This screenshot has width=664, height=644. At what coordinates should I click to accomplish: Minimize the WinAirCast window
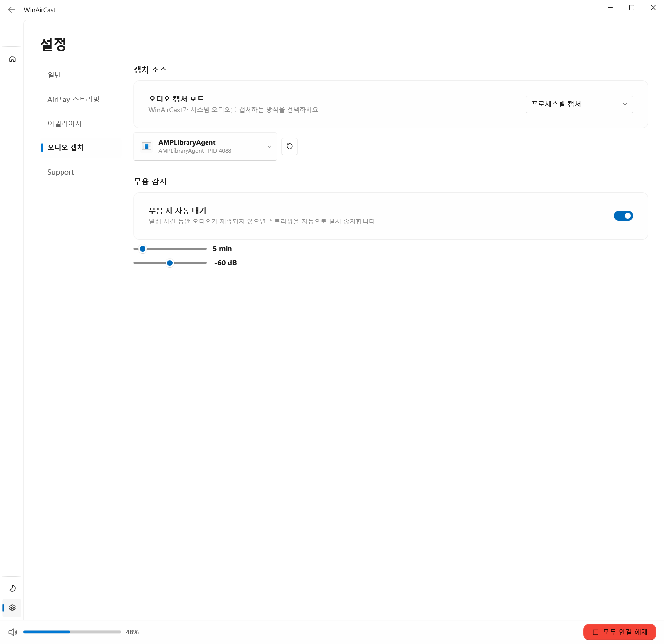pos(610,8)
